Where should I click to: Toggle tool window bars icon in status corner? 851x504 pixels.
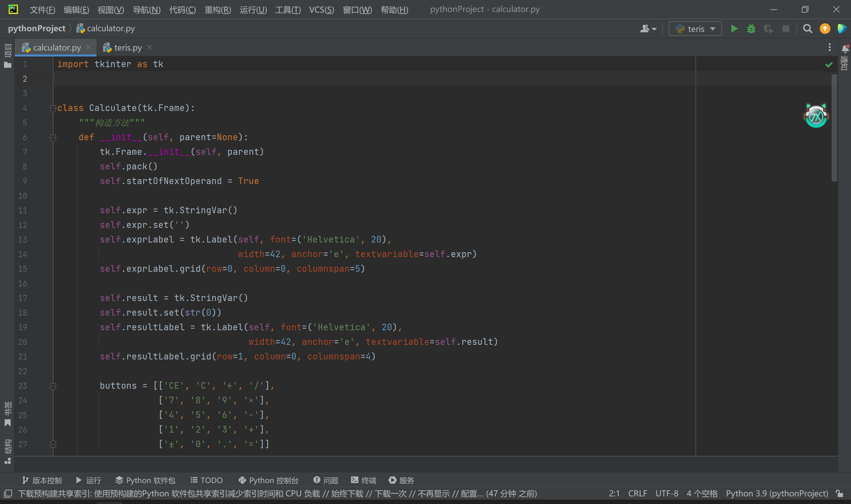point(8,493)
